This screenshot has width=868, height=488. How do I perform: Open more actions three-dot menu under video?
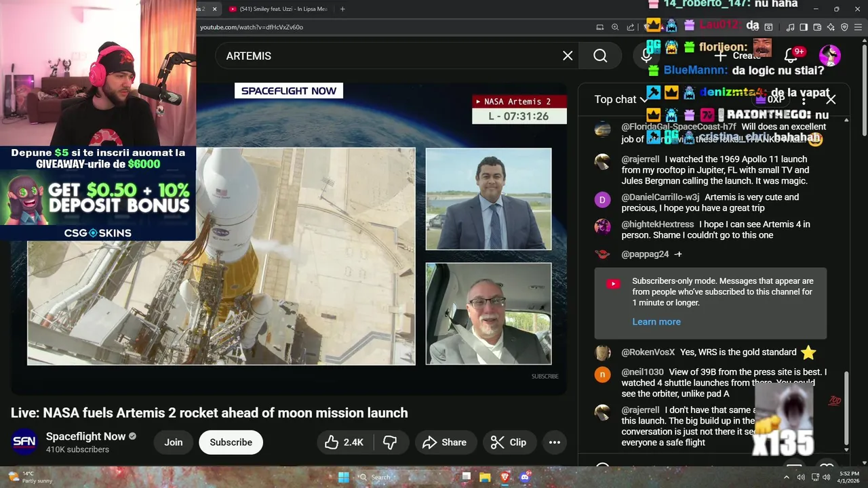[x=554, y=442]
